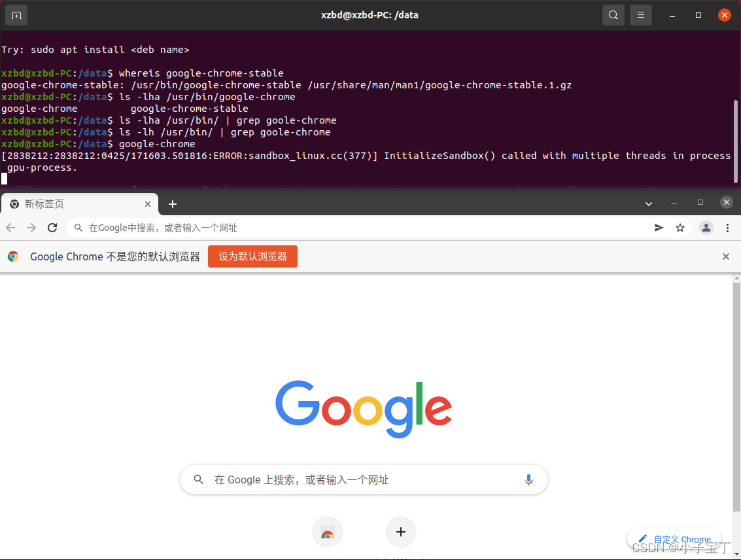Open a new terminal tab with the plus-in-window icon

click(16, 16)
